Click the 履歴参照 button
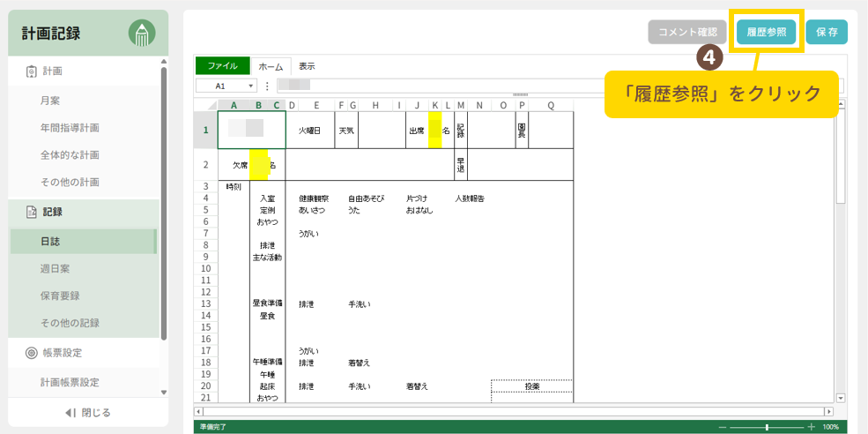The image size is (868, 434). pos(766,32)
